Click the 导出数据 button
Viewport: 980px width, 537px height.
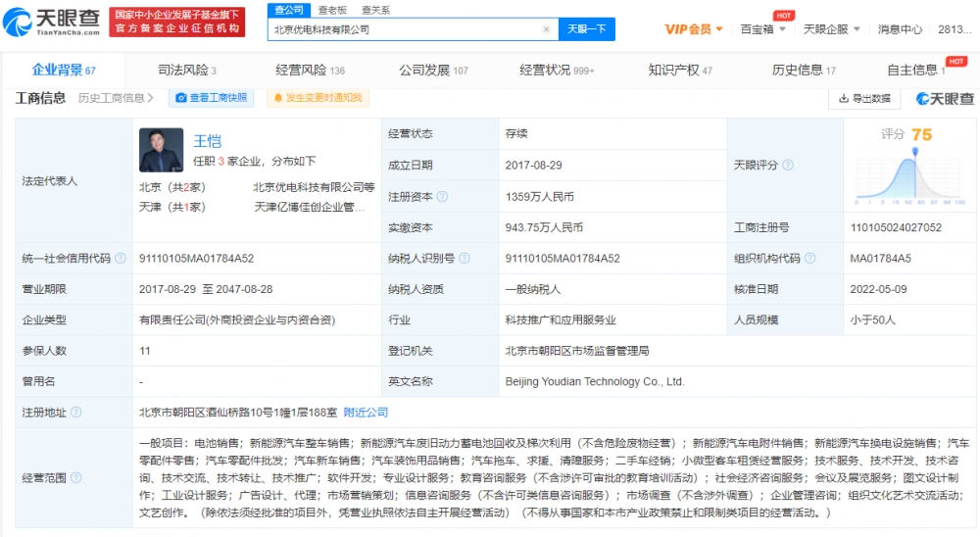(864, 98)
